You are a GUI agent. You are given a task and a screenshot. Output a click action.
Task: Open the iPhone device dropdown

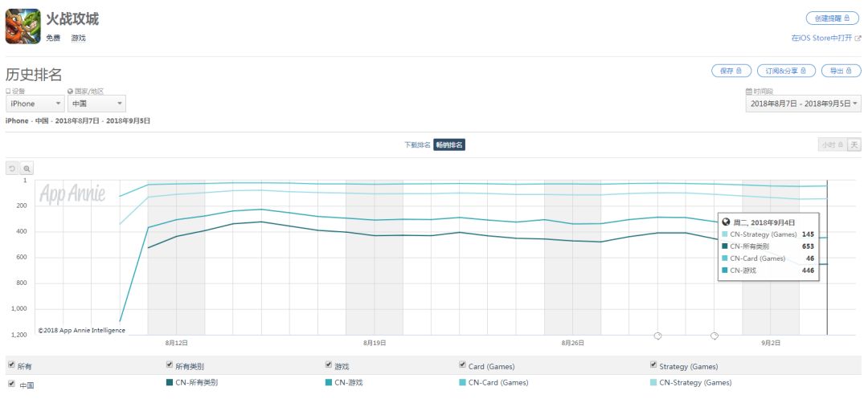35,104
